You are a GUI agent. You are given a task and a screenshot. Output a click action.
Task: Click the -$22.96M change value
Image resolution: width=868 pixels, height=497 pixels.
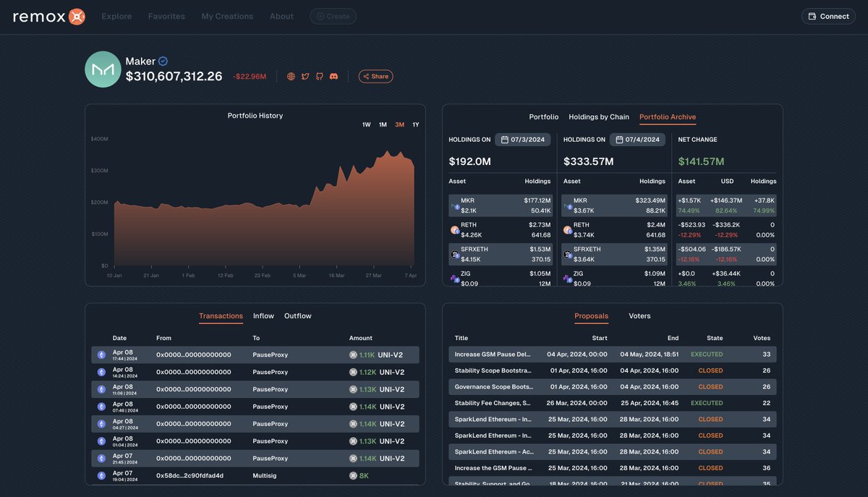(x=250, y=77)
